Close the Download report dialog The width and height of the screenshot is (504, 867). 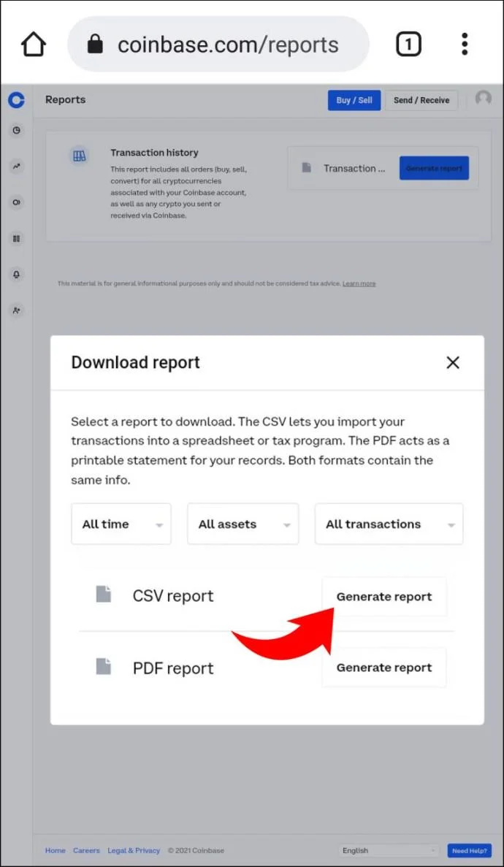453,363
